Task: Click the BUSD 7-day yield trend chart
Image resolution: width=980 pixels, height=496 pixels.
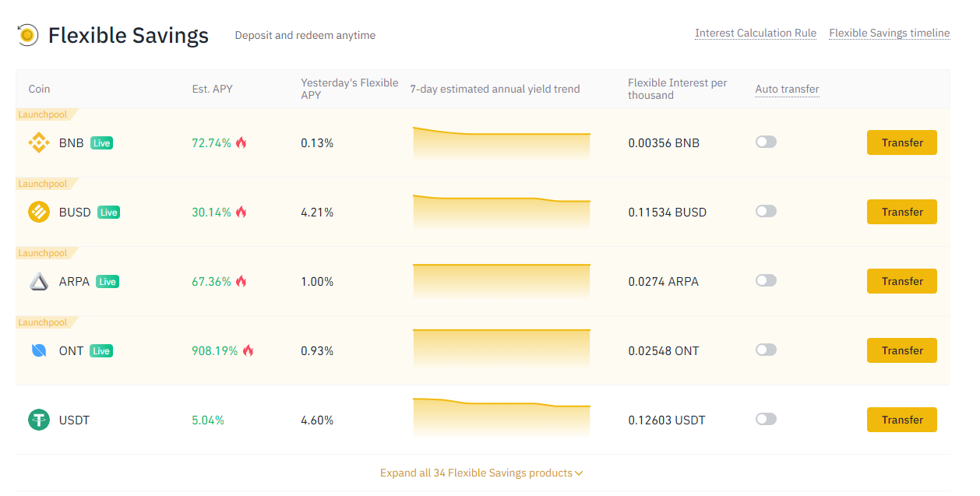Action: [x=501, y=210]
